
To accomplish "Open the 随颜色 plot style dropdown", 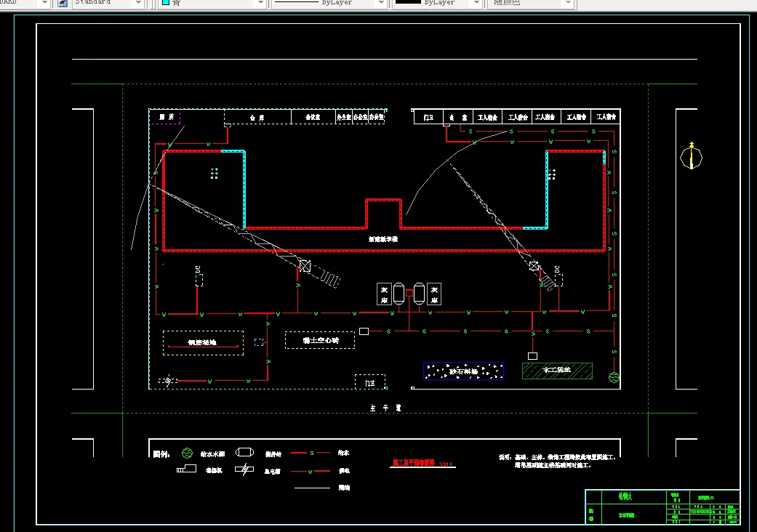I will coord(568,3).
